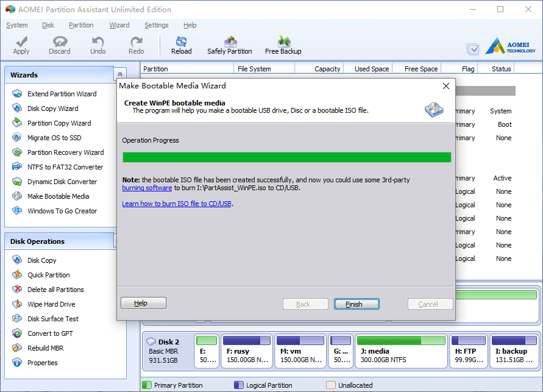Sort by Free Space column header

[x=417, y=68]
